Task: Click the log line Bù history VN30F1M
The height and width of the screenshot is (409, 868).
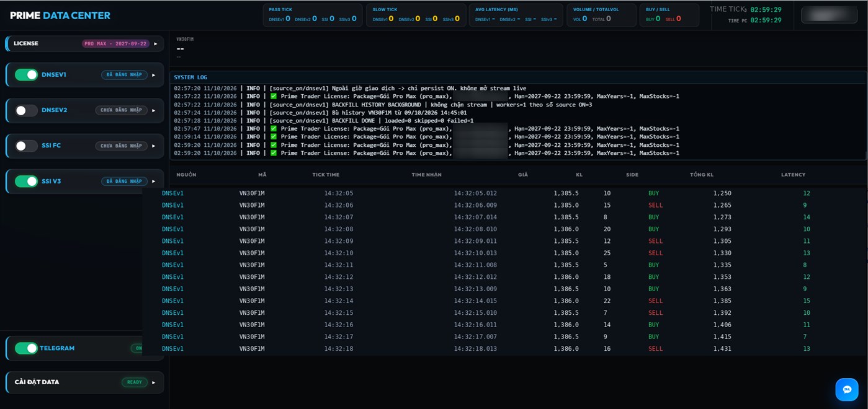Action: pos(320,113)
